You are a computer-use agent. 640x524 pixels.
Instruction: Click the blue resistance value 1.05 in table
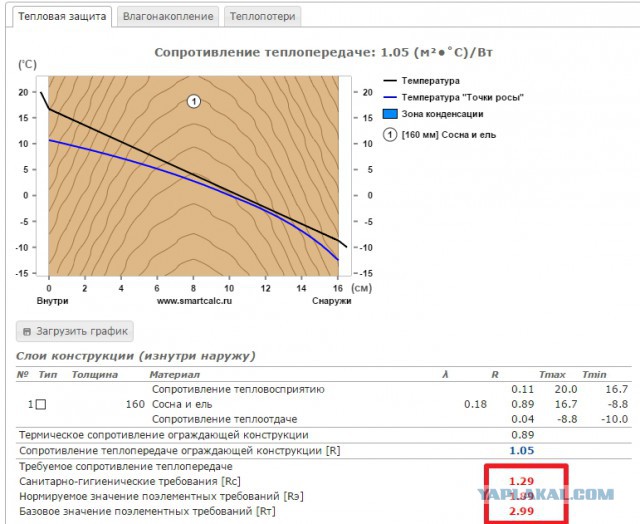(x=522, y=450)
